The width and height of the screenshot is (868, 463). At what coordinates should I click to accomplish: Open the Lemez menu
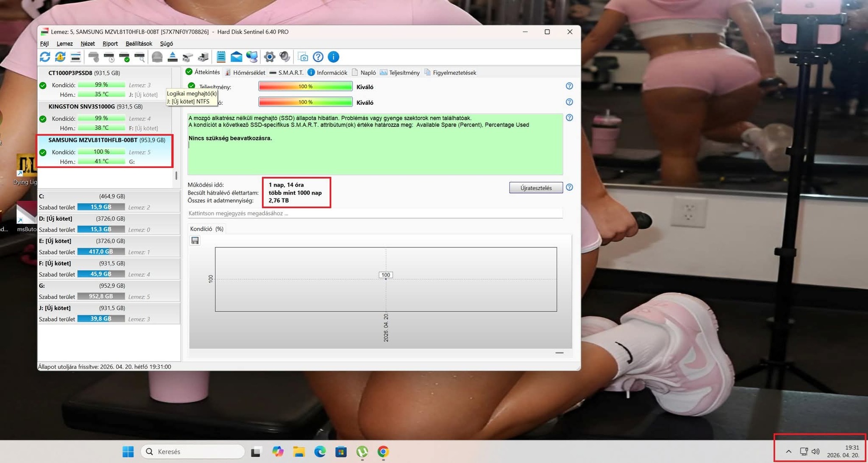point(64,44)
